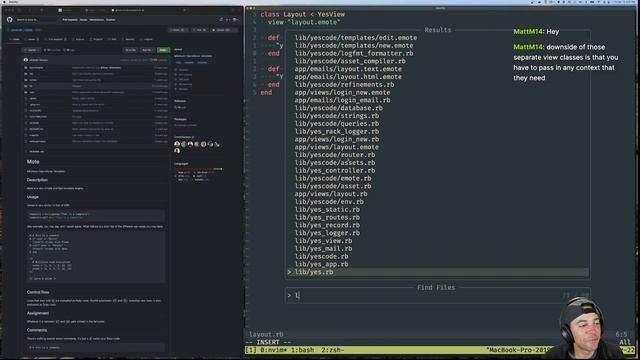Click layout.rb filename in vim statusline
The image size is (640, 360).
(x=266, y=334)
